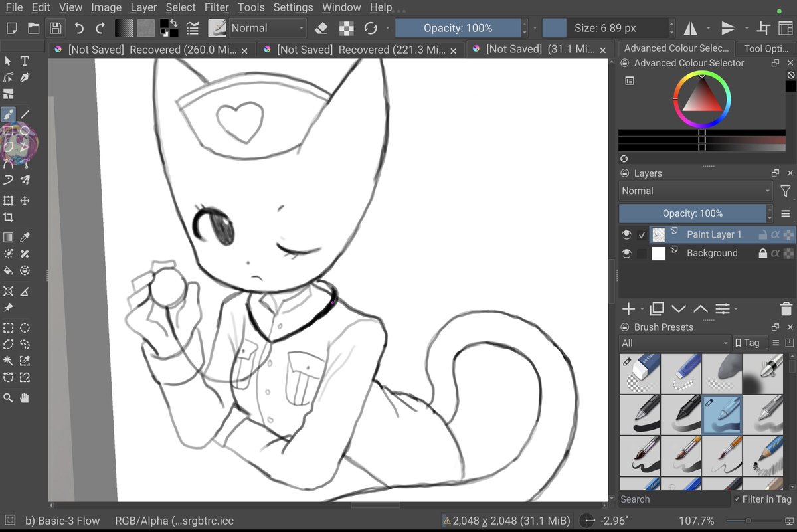Image resolution: width=797 pixels, height=532 pixels.
Task: Select the Multibrush tool
Action: (25, 180)
